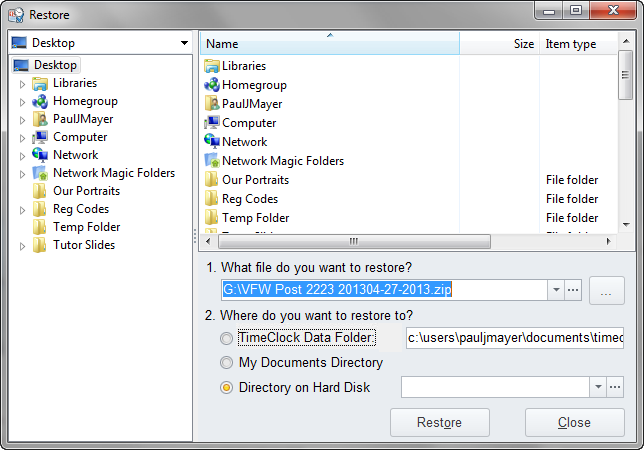Click the TimeClock data folder path field
This screenshot has width=644, height=450.
click(514, 339)
